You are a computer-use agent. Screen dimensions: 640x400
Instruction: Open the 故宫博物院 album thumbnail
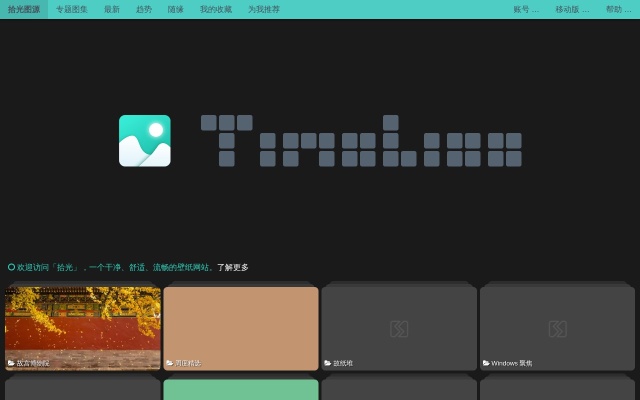tap(83, 322)
